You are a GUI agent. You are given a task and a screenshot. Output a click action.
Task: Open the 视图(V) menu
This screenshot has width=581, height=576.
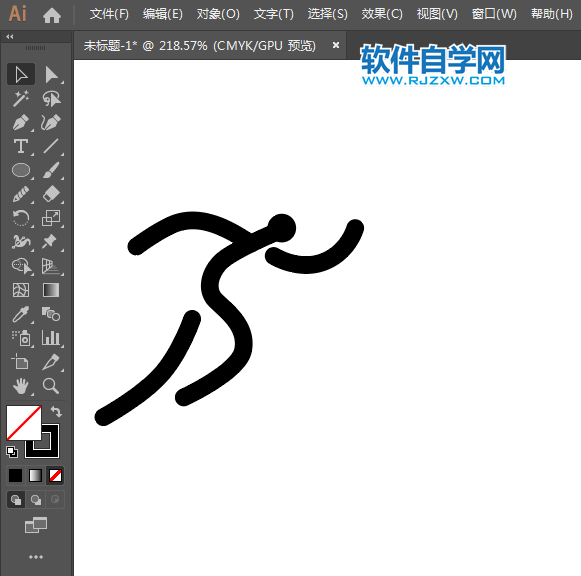coord(437,14)
